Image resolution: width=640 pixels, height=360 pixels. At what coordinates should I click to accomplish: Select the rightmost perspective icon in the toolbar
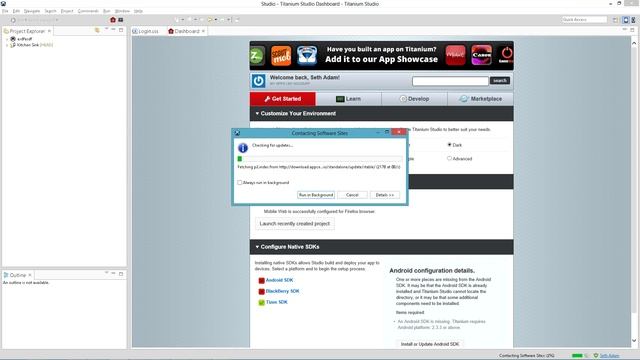point(633,20)
